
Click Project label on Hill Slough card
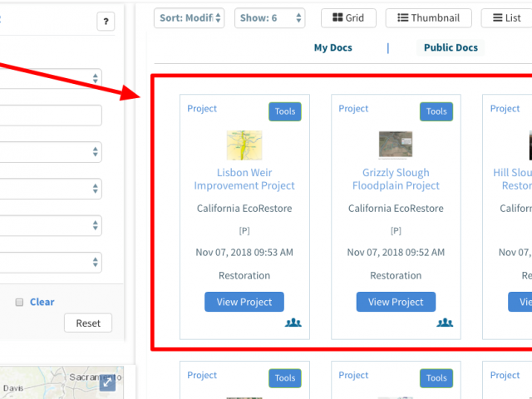click(x=505, y=109)
